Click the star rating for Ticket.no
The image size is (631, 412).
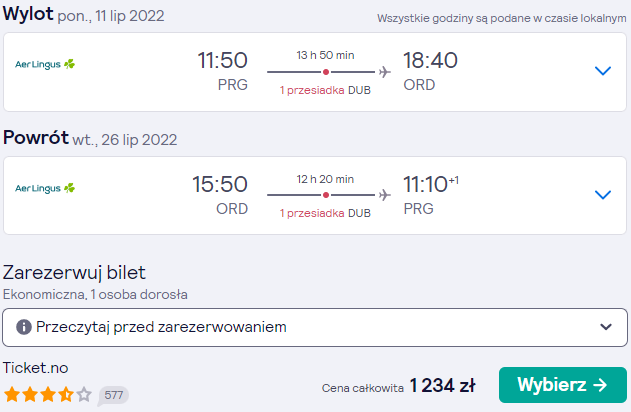pos(48,395)
